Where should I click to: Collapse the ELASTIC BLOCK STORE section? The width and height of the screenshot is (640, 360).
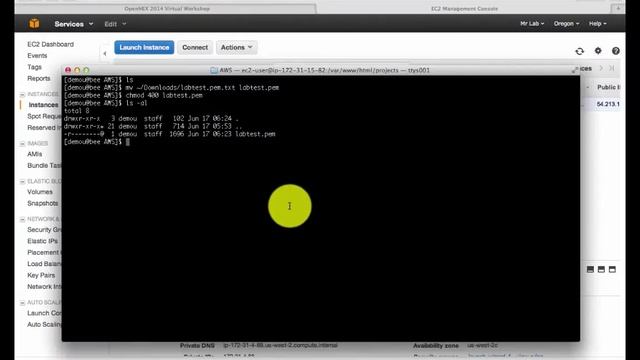click(22, 181)
